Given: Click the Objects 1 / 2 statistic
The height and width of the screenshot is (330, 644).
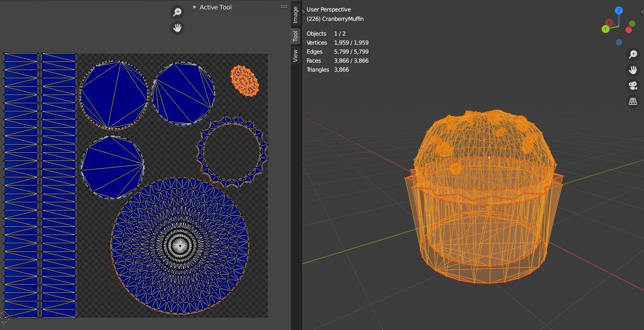Looking at the screenshot, I should pos(326,34).
